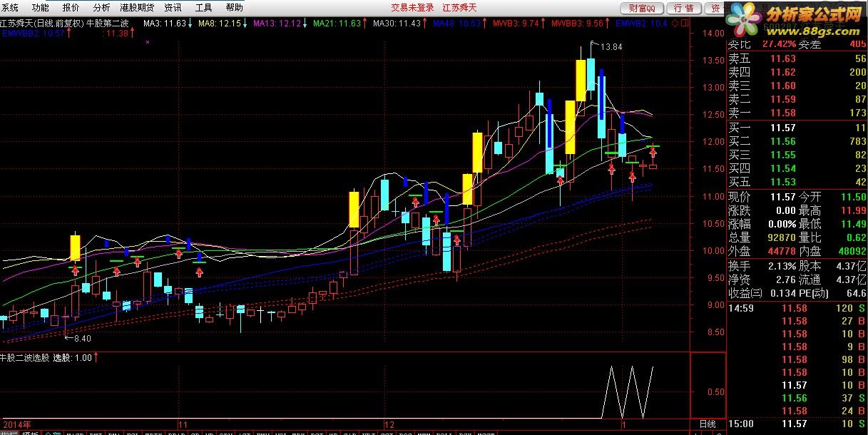
Task: Click the 买三 11.55 bid row
Action: [x=797, y=155]
